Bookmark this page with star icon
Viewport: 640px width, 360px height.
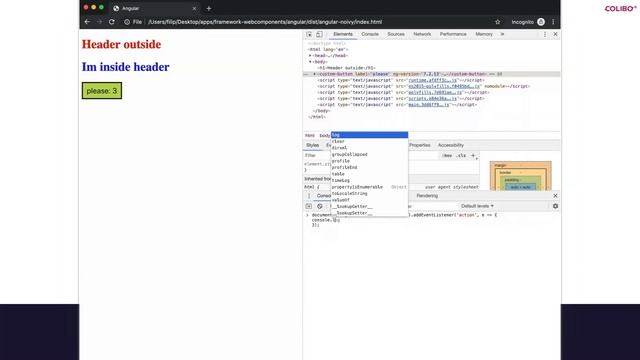[x=498, y=22]
